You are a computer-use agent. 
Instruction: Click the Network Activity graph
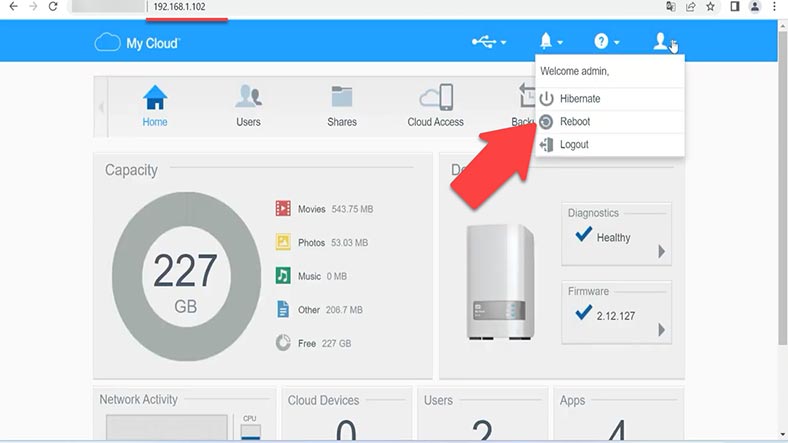point(167,427)
